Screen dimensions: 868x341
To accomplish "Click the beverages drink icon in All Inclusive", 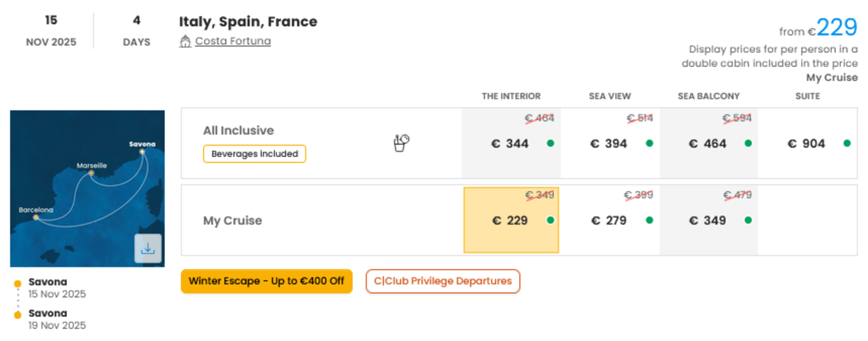I will click(x=401, y=143).
